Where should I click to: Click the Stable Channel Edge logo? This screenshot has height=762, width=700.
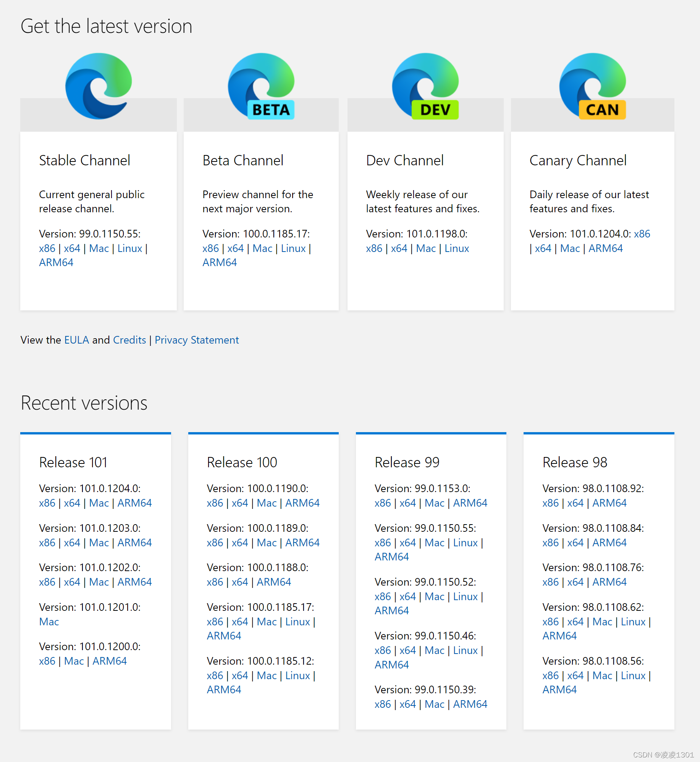pyautogui.click(x=99, y=86)
